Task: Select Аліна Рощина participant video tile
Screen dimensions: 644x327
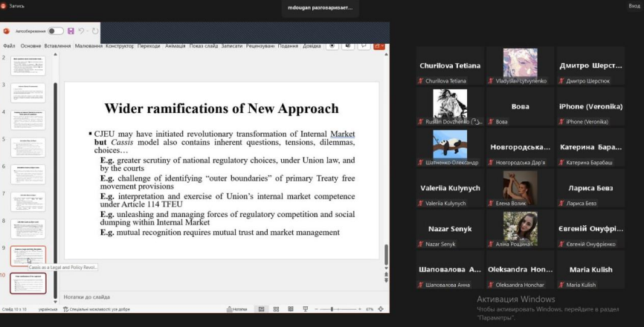Action: coord(521,229)
